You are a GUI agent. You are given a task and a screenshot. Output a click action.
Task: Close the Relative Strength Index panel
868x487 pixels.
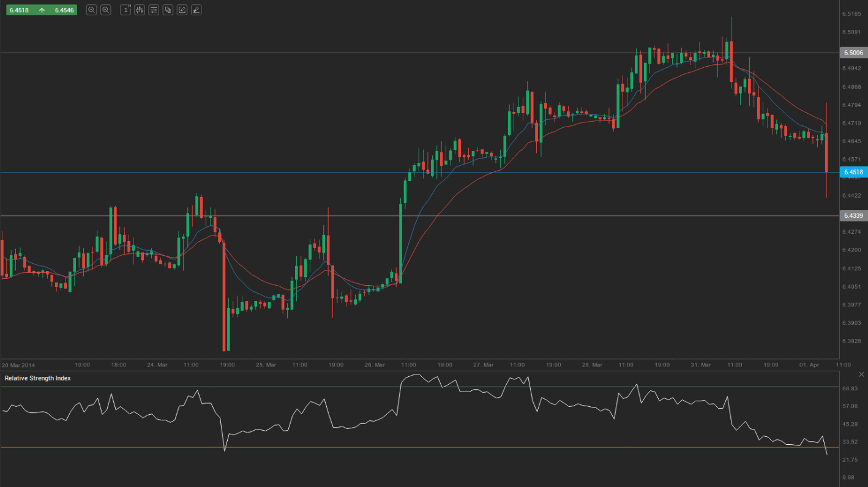pos(862,374)
